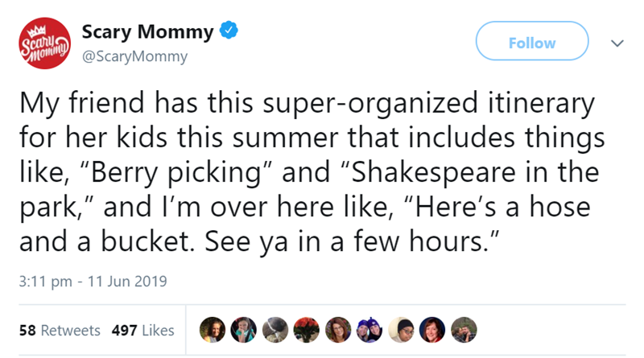This screenshot has height=358, width=644.
Task: Click the first liker avatar with curly hair
Action: (x=213, y=329)
